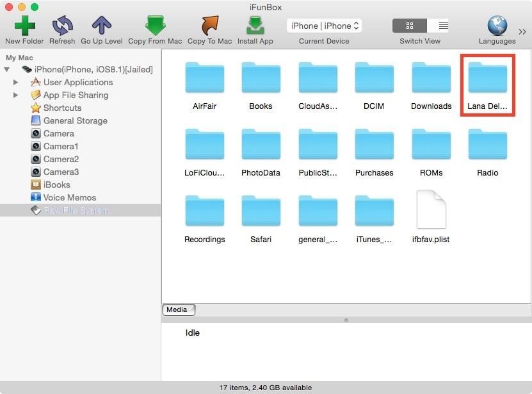Click the New Folder green plus icon
This screenshot has width=532, height=394.
[24, 25]
